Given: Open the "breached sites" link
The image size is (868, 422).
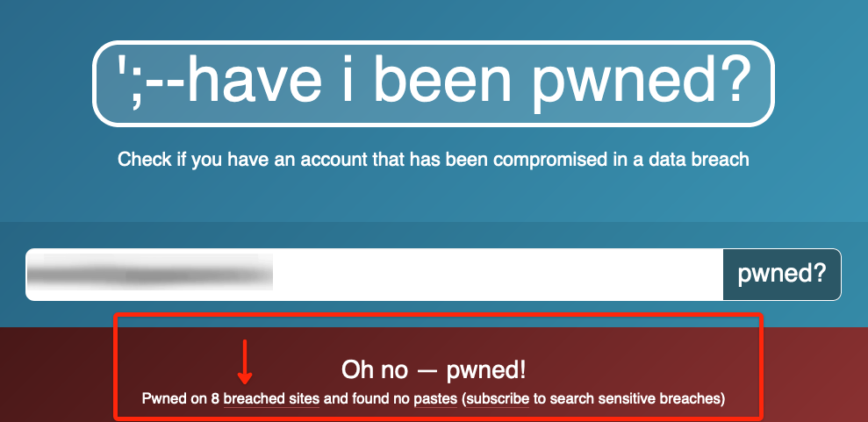Looking at the screenshot, I should 271,399.
